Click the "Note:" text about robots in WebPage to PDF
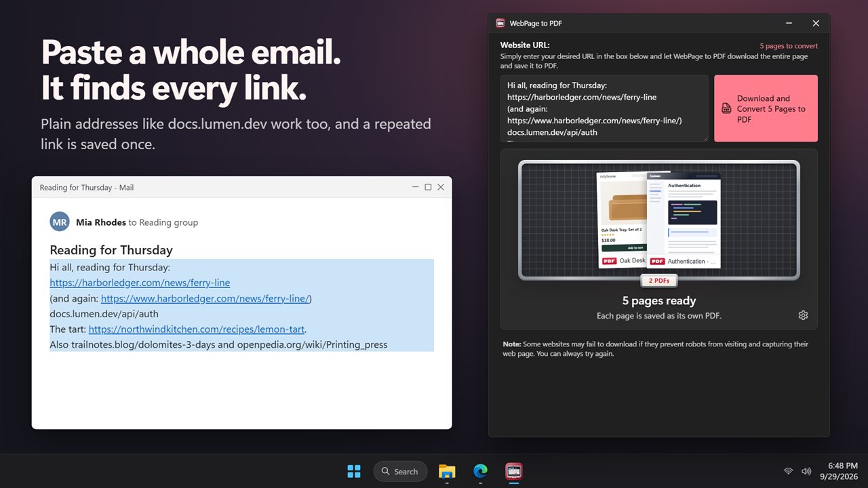The height and width of the screenshot is (488, 868). (x=655, y=349)
